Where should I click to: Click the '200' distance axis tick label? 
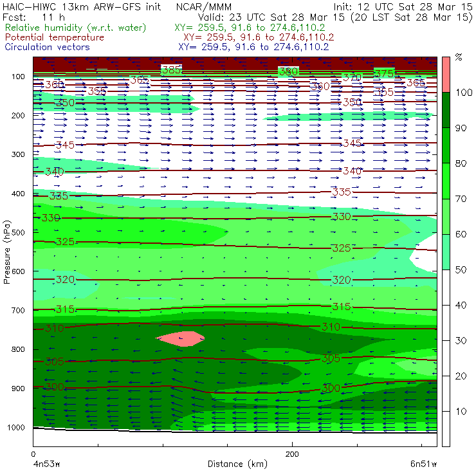point(292,454)
